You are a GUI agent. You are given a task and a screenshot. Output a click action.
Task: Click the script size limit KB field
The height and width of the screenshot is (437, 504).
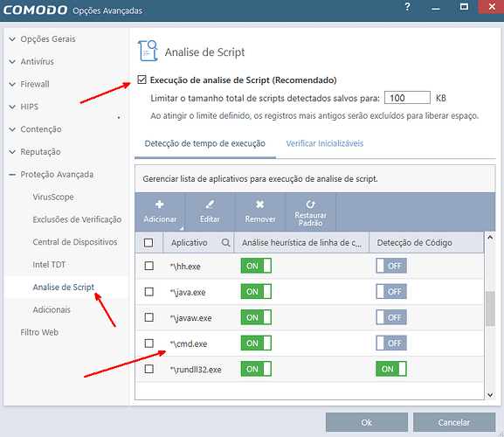point(407,98)
